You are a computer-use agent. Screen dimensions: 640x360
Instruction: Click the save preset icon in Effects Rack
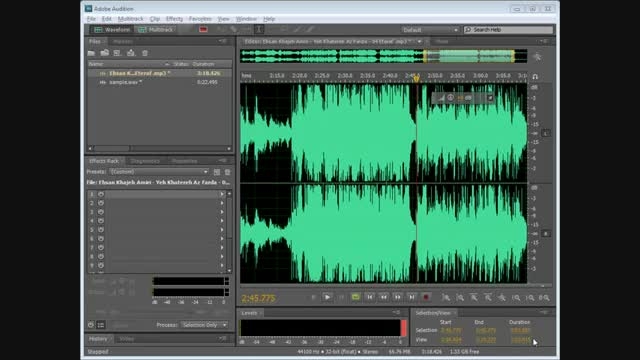tap(217, 172)
